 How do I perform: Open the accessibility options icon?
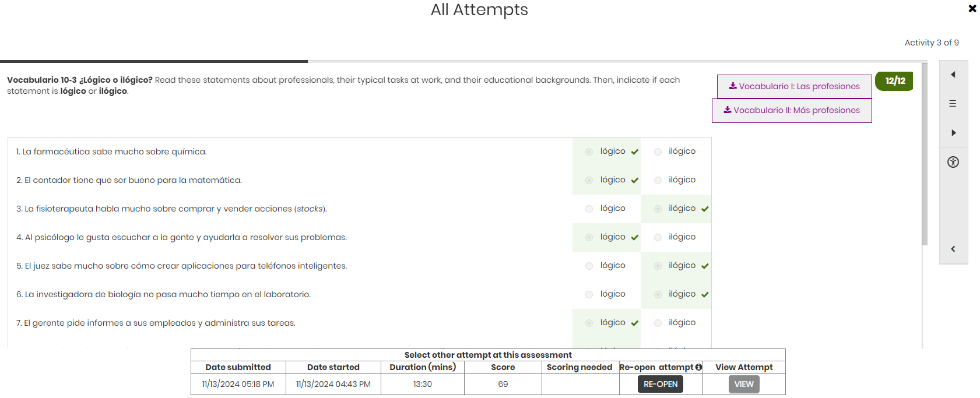point(953,163)
